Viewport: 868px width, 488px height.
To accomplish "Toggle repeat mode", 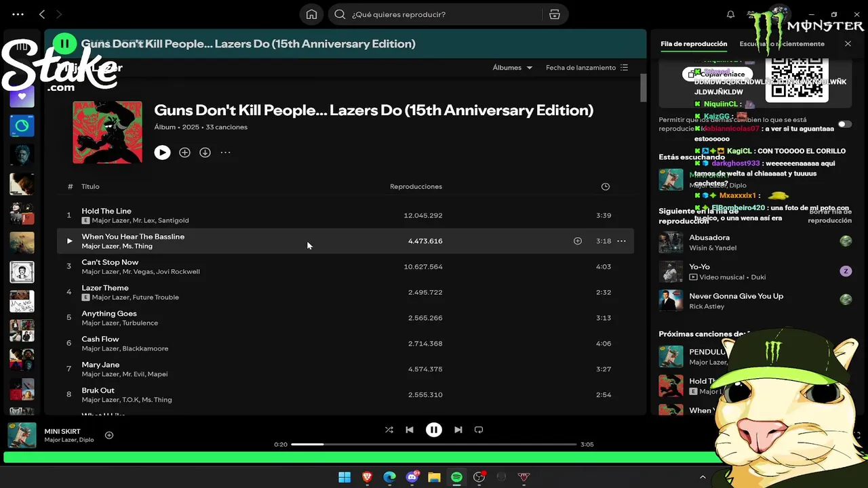I will 479,430.
